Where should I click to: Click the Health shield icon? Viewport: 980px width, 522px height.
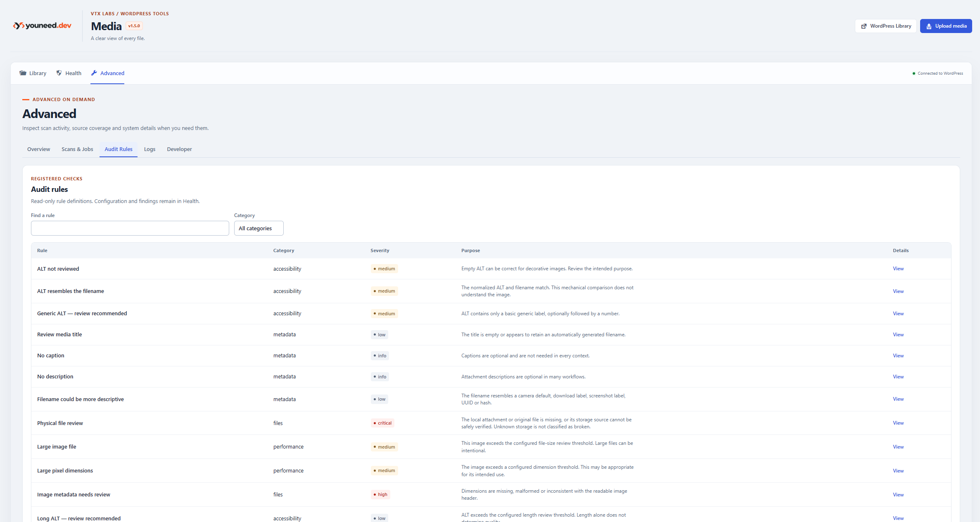(59, 73)
